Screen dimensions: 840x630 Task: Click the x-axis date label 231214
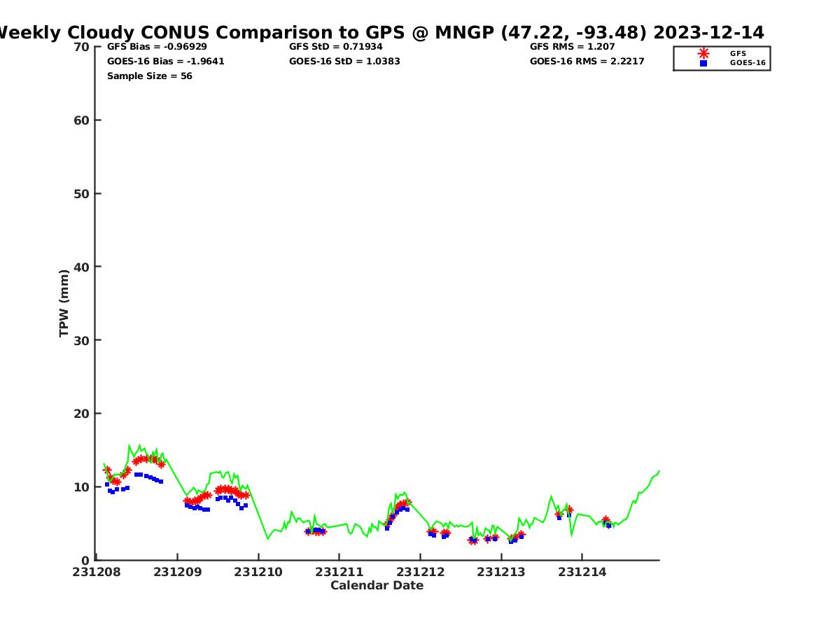(582, 572)
